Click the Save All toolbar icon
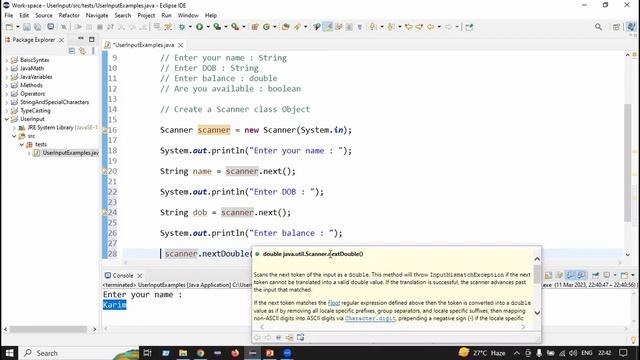The width and height of the screenshot is (640, 360). pyautogui.click(x=37, y=27)
